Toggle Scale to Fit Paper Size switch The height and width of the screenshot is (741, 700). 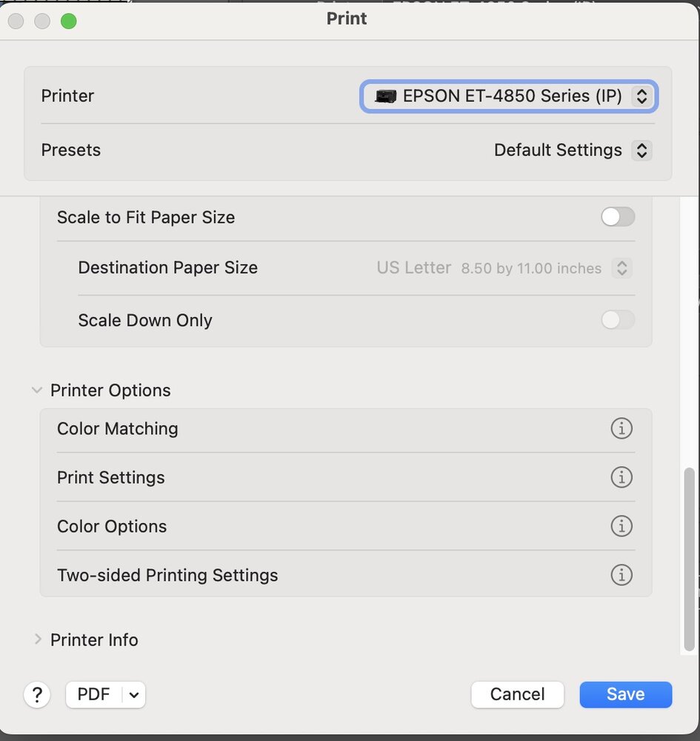[618, 217]
